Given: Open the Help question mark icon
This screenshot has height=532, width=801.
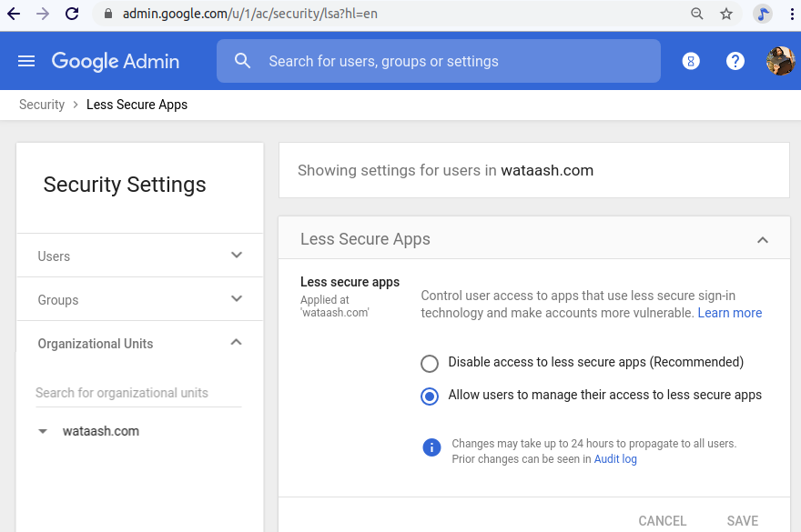Looking at the screenshot, I should 735,61.
